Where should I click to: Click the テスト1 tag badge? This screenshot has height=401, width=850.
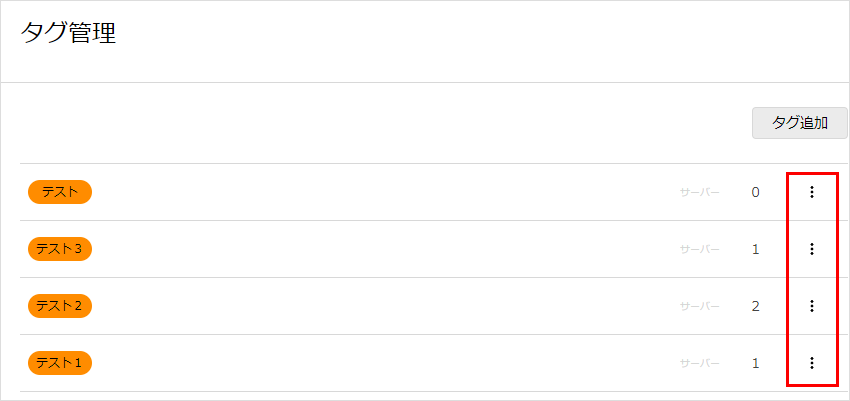click(x=60, y=363)
